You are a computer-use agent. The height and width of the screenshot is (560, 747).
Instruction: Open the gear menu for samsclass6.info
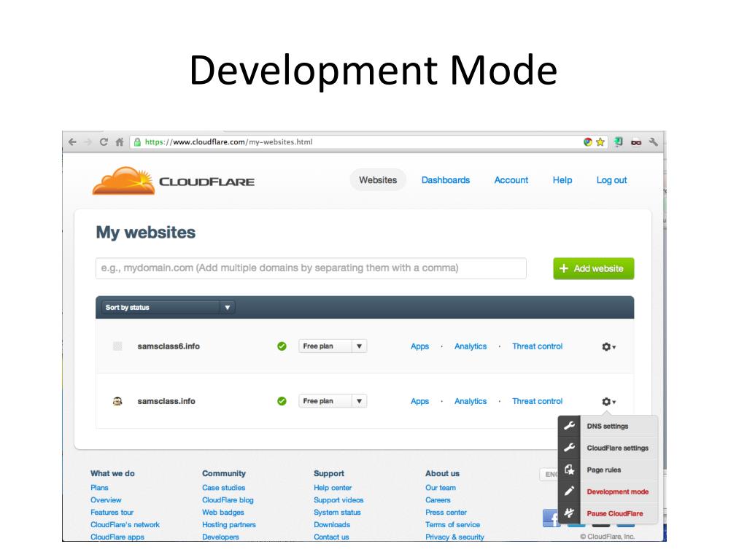pyautogui.click(x=608, y=346)
